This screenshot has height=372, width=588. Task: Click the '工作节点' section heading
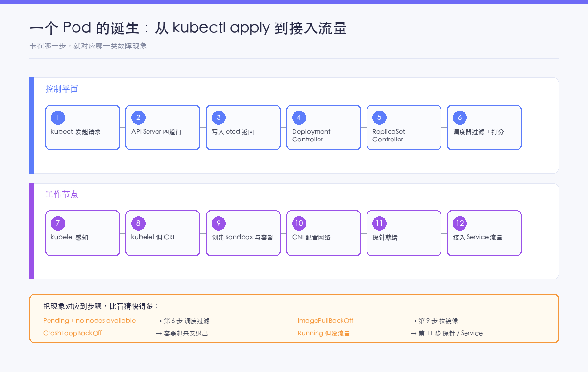pyautogui.click(x=62, y=195)
